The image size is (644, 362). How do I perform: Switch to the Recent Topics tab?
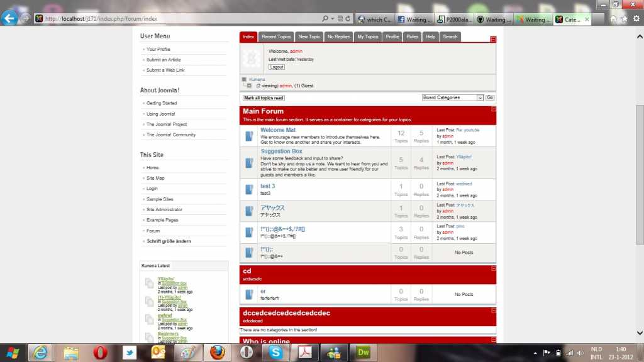pos(276,36)
